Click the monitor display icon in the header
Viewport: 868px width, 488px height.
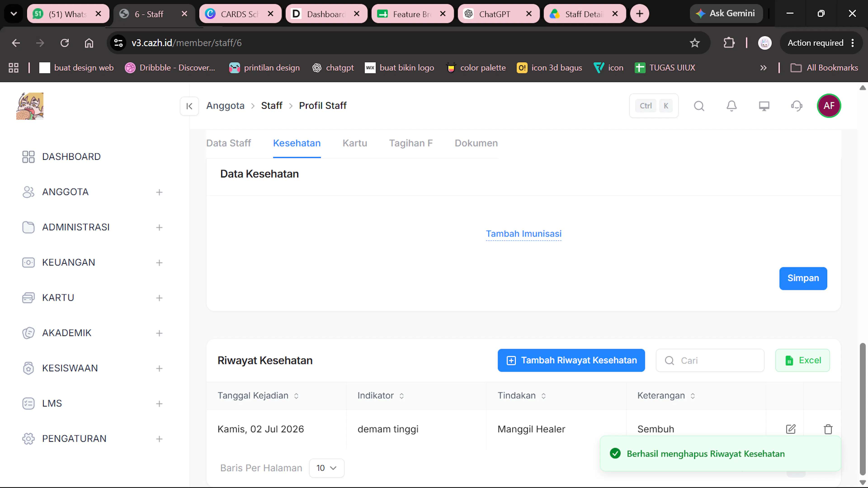tap(764, 106)
